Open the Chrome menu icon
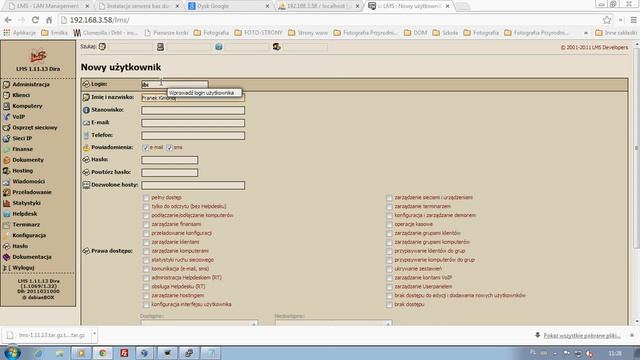The image size is (640, 360). (x=633, y=20)
